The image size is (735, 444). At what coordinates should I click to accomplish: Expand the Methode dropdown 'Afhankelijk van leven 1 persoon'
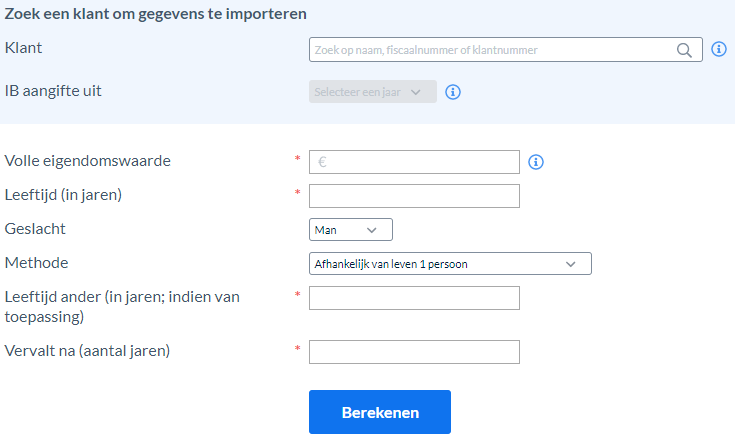click(450, 263)
